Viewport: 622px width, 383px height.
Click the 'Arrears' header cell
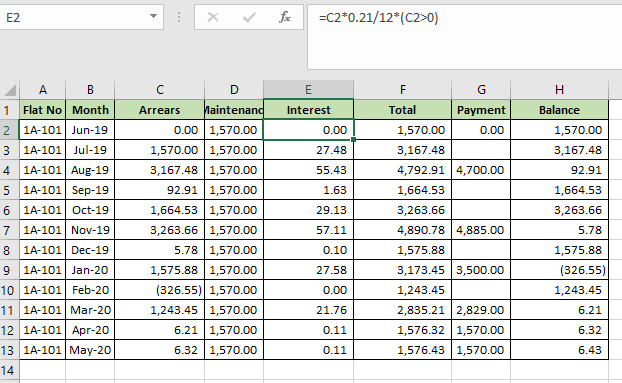tap(159, 110)
